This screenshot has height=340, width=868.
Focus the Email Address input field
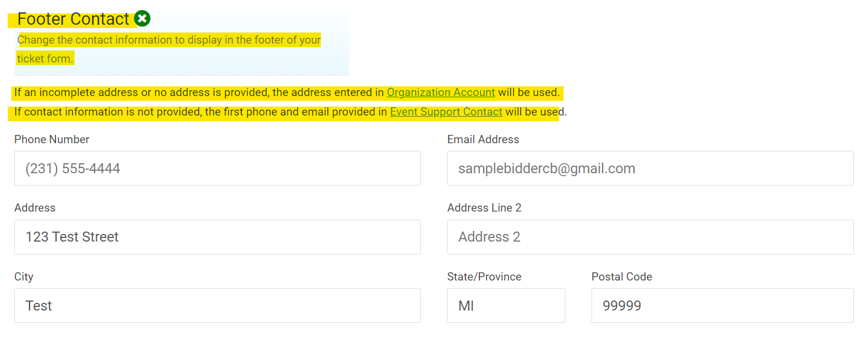(x=650, y=169)
